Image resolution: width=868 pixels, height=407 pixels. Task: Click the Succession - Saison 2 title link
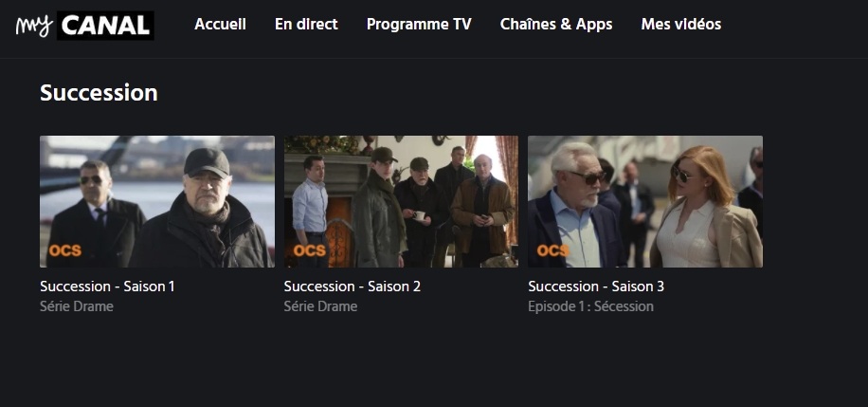[x=353, y=287]
